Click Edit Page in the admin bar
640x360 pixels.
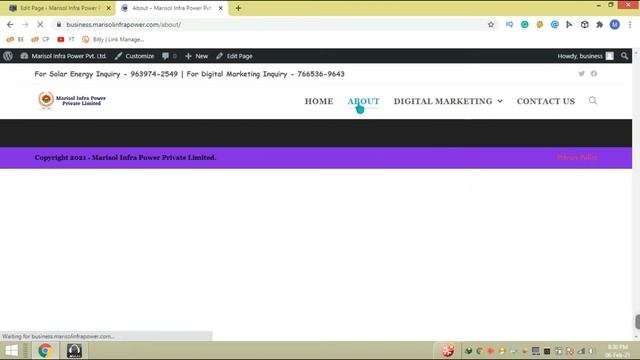[x=234, y=56]
